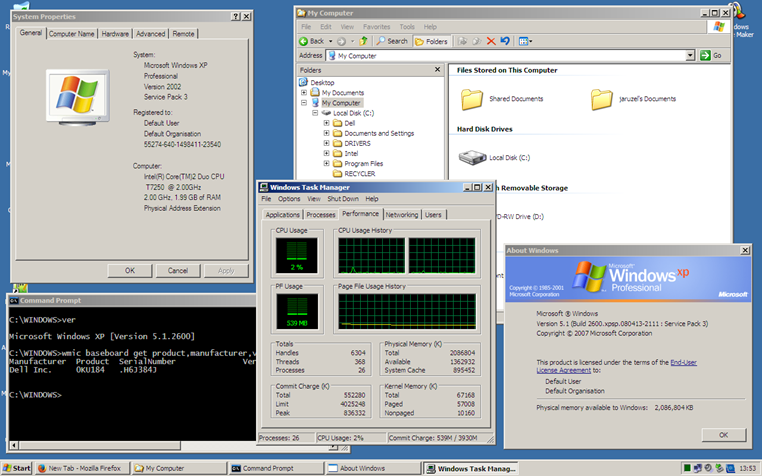
Task: Click the Start button
Action: click(17, 468)
